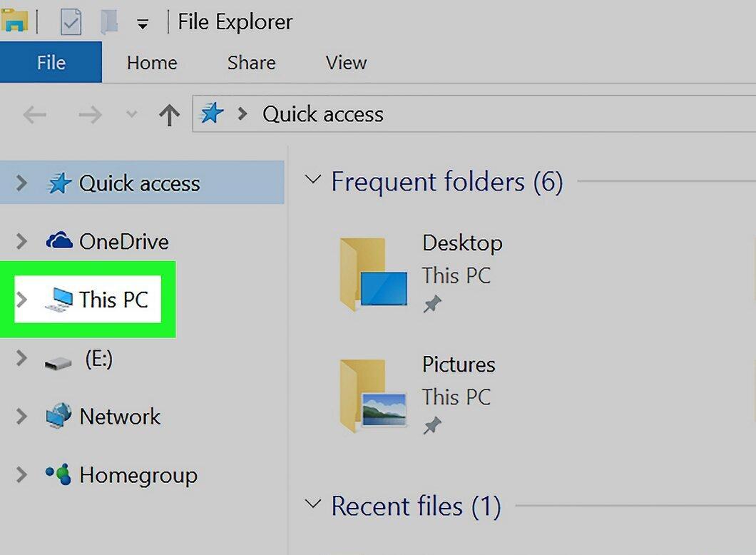This screenshot has height=555, width=756.
Task: Open the File menu tab
Action: (51, 62)
